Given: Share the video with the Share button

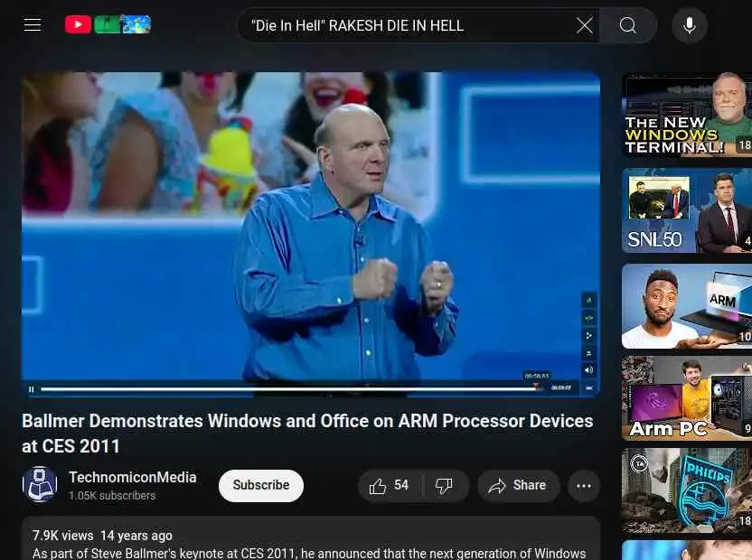Looking at the screenshot, I should (518, 486).
